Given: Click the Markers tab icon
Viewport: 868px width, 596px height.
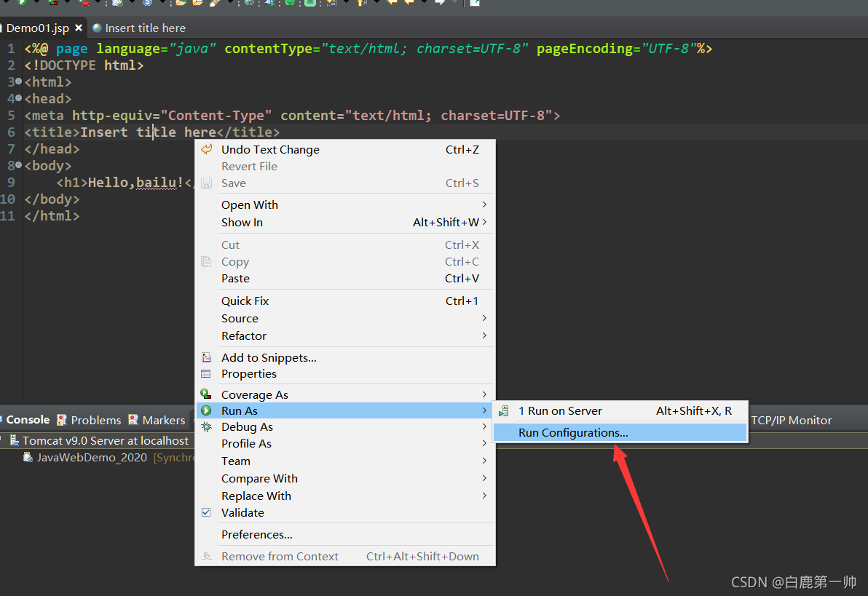Looking at the screenshot, I should (133, 420).
